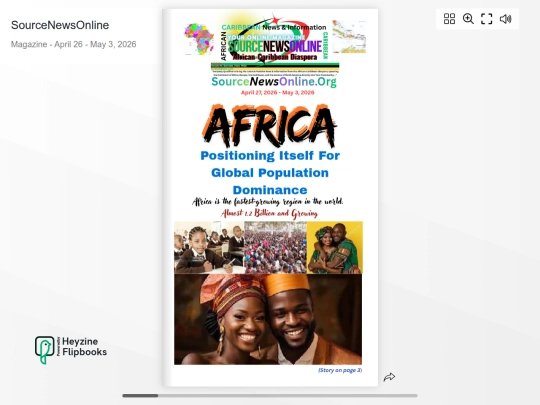Click "Africa is the fastest-growing region" line
The height and width of the screenshot is (405, 540).
point(268,201)
